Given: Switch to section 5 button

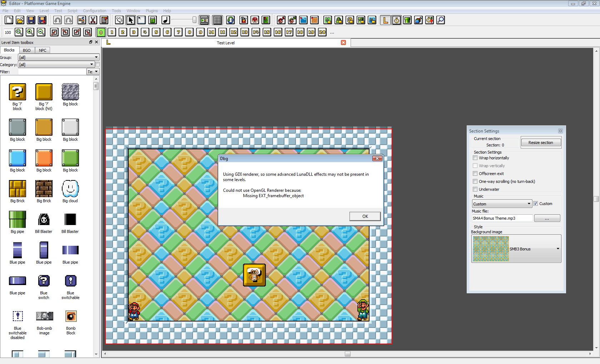Looking at the screenshot, I should [156, 32].
